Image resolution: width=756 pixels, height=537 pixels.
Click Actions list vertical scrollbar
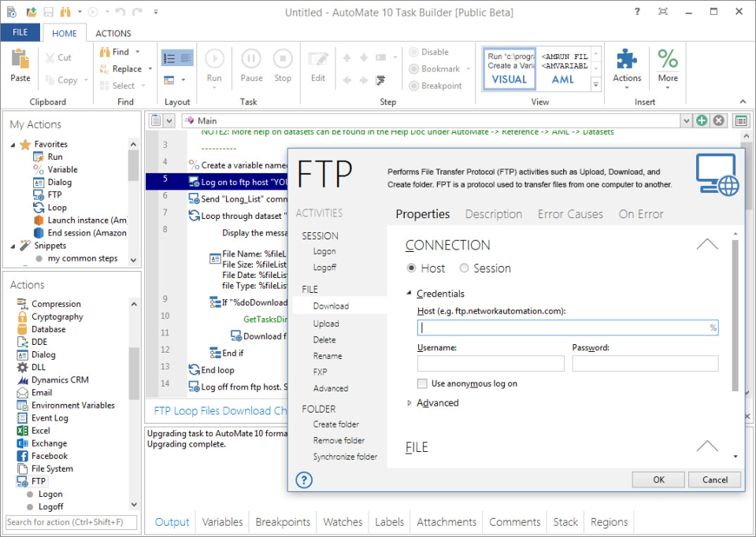(134, 373)
